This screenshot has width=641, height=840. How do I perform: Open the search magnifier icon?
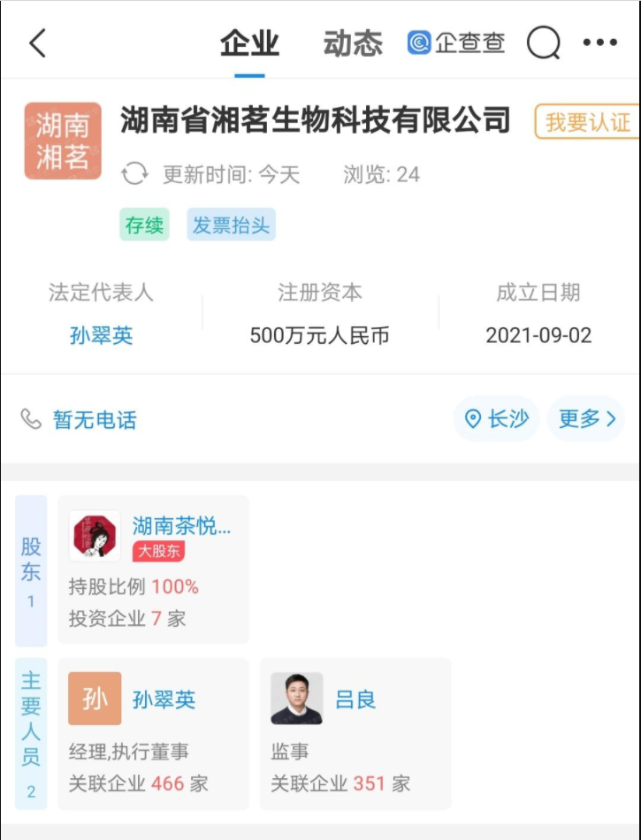tap(543, 42)
